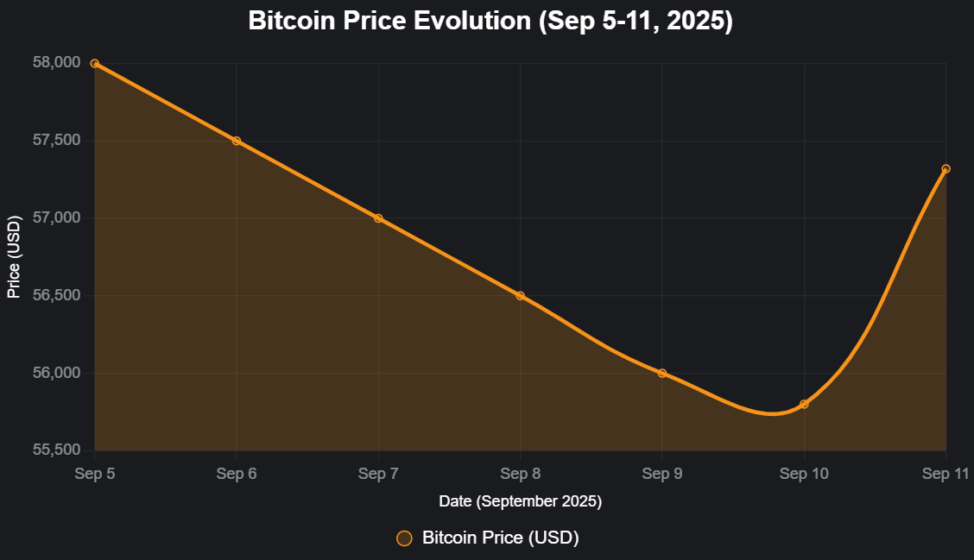Select the Sep 6 data point marker
This screenshot has width=974, height=560.
coord(237,141)
